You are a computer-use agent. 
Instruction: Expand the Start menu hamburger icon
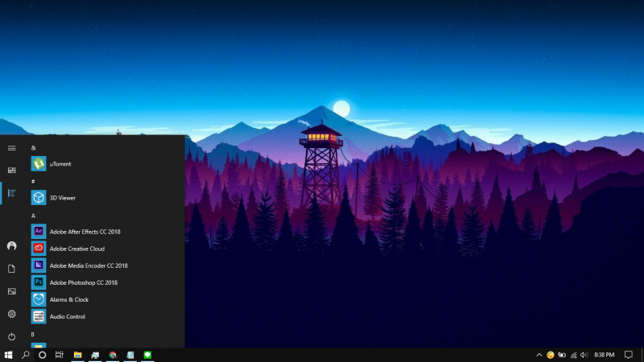pos(11,148)
